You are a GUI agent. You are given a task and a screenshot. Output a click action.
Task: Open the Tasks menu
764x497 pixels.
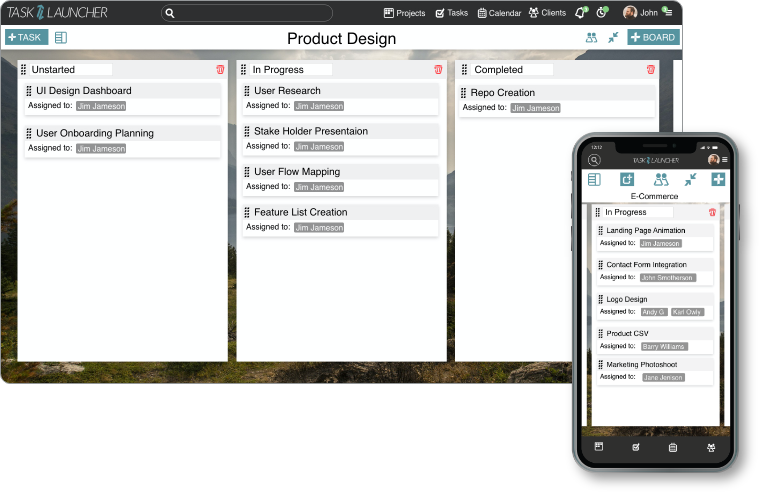click(x=451, y=13)
